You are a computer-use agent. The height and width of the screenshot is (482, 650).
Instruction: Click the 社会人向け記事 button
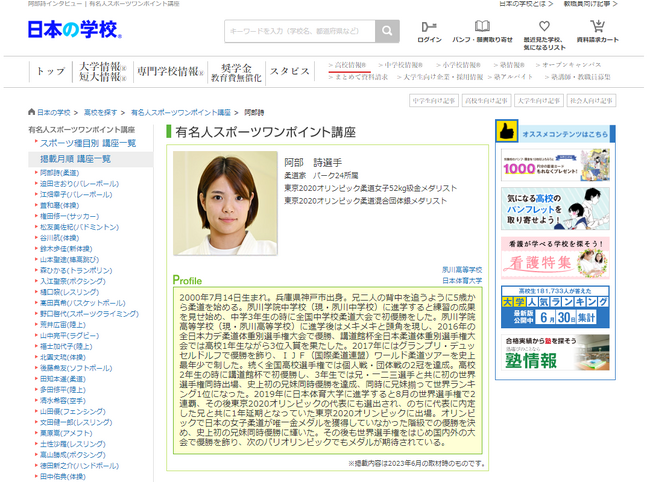pos(592,101)
